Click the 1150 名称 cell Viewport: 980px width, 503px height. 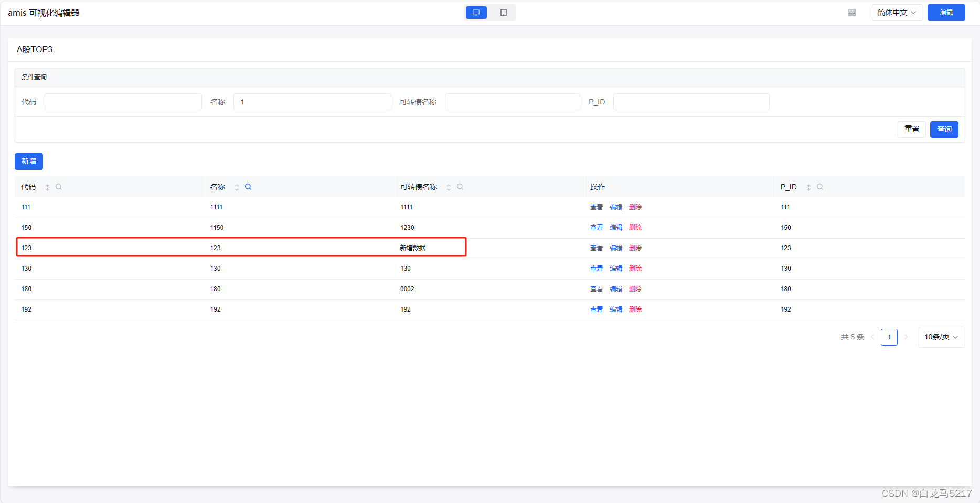[x=217, y=228]
